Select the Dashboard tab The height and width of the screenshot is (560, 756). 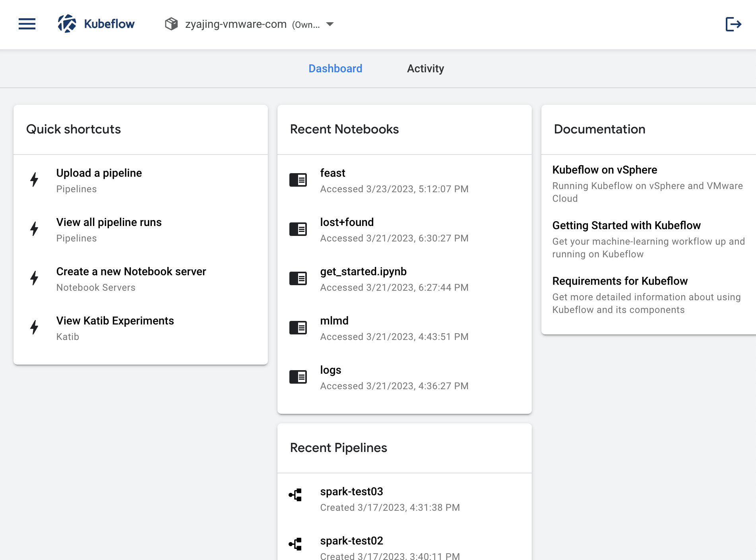click(335, 69)
